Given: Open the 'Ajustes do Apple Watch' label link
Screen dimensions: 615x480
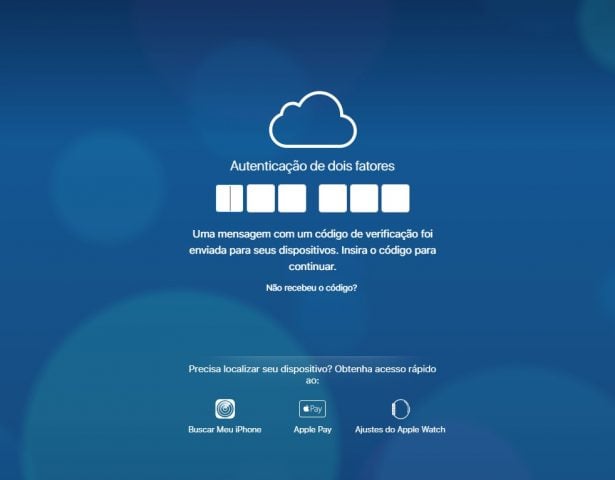Looking at the screenshot, I should coord(400,430).
